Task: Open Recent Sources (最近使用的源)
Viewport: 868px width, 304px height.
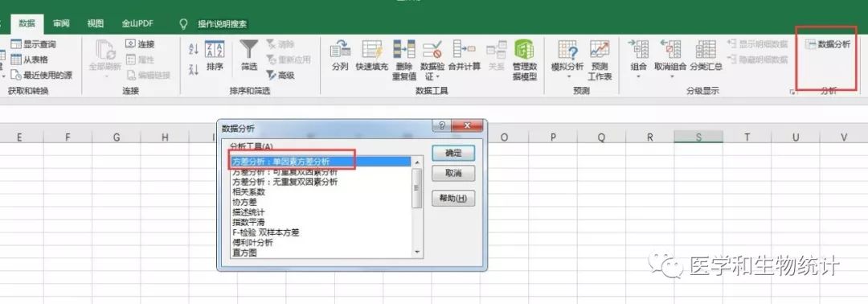Action: [41, 75]
